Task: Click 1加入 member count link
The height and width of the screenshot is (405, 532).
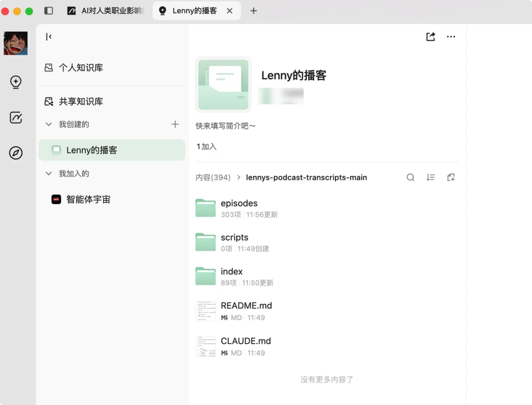Action: 206,146
